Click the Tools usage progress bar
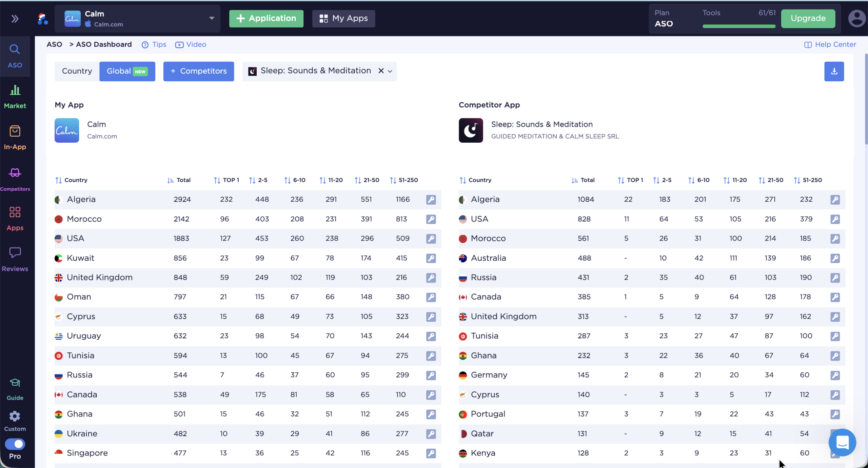868x468 pixels. pos(738,26)
